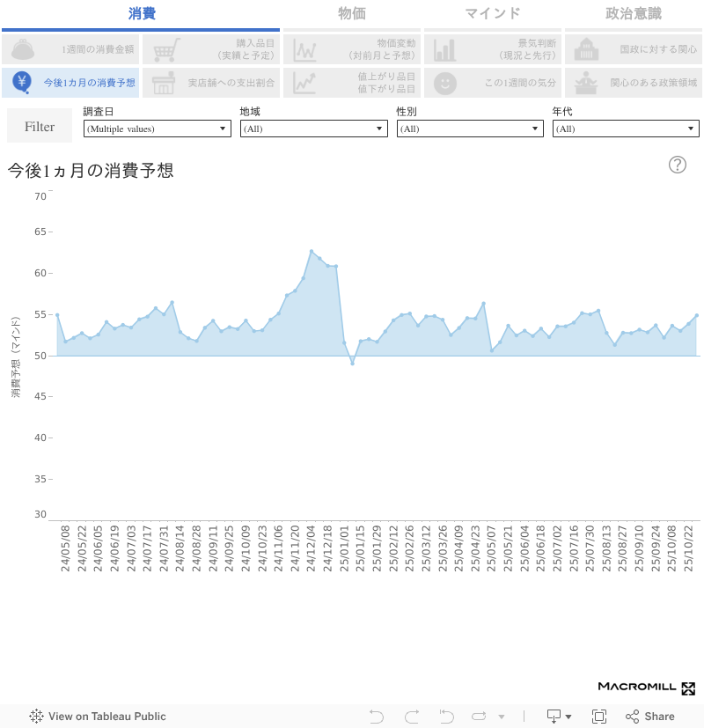Open the 年代 filter dropdown

coord(626,129)
